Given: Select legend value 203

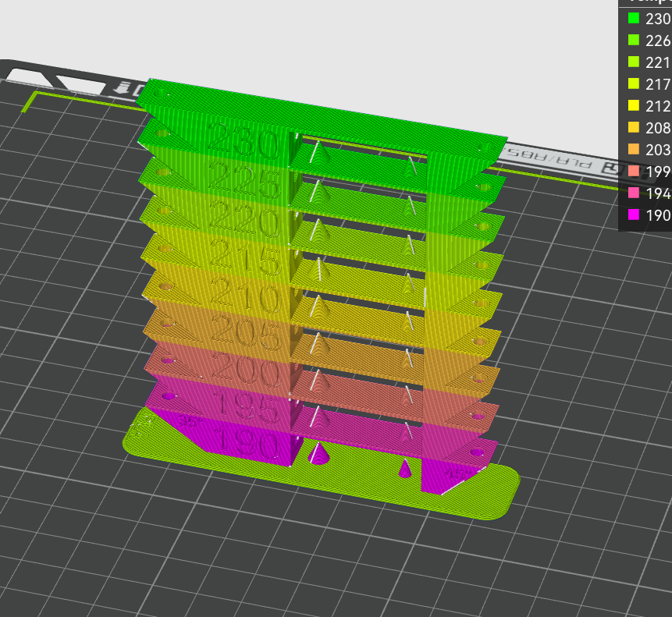Looking at the screenshot, I should point(658,150).
